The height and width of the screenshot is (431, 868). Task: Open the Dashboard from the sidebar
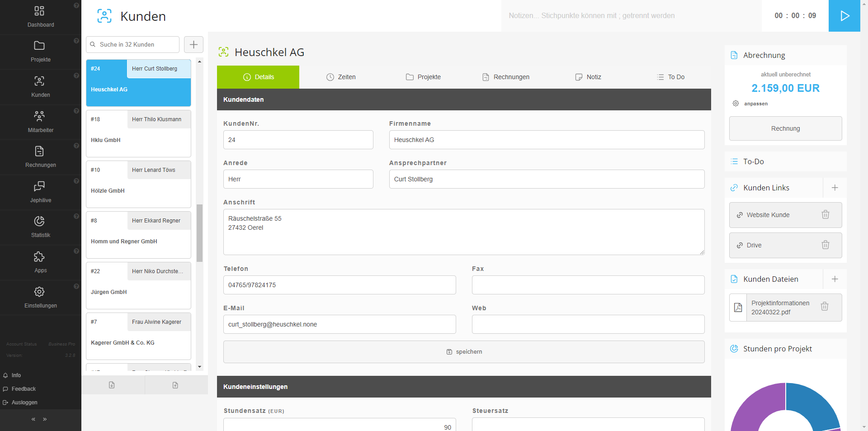point(40,17)
